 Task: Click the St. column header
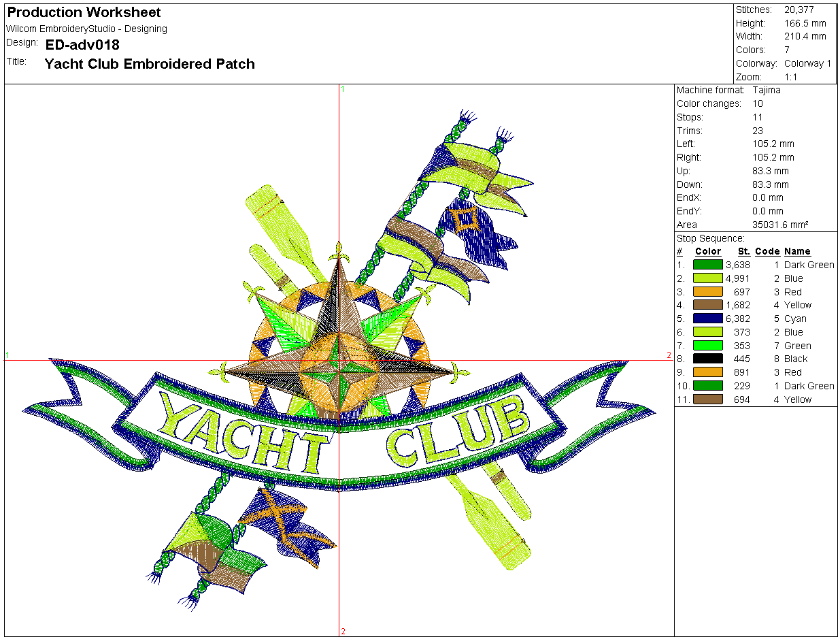[x=743, y=252]
